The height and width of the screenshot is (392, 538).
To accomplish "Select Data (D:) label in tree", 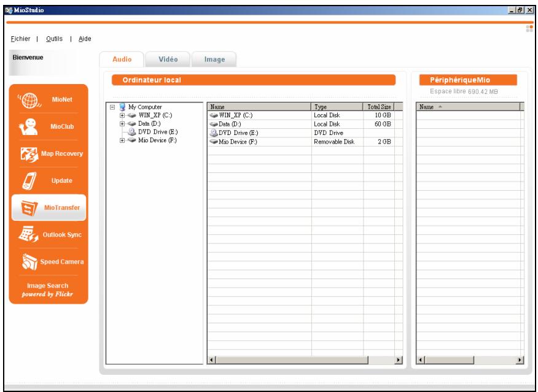I will (x=149, y=124).
